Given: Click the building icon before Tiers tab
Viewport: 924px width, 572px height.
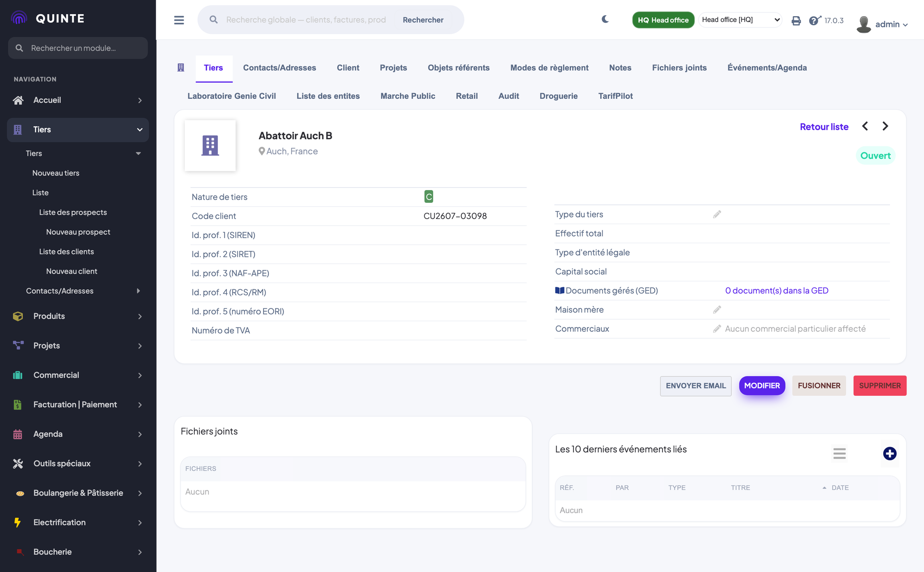Looking at the screenshot, I should pos(181,67).
